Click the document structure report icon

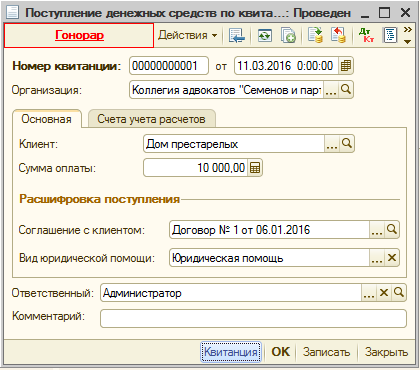point(390,35)
